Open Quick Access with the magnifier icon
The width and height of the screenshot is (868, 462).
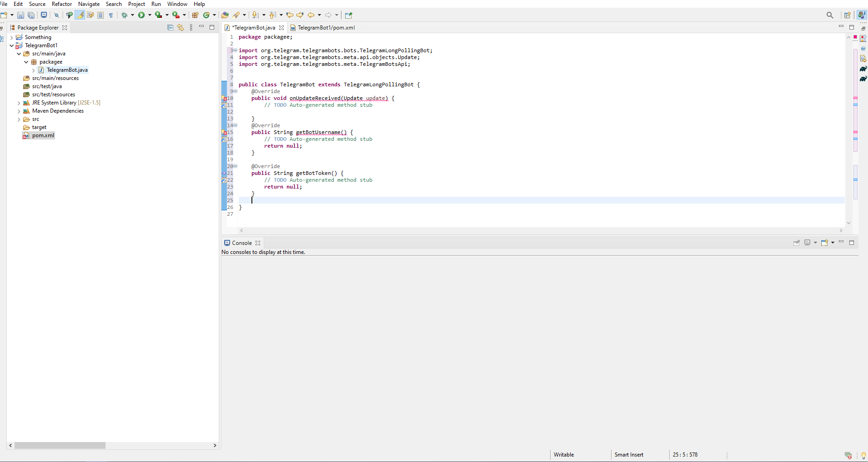[x=830, y=15]
